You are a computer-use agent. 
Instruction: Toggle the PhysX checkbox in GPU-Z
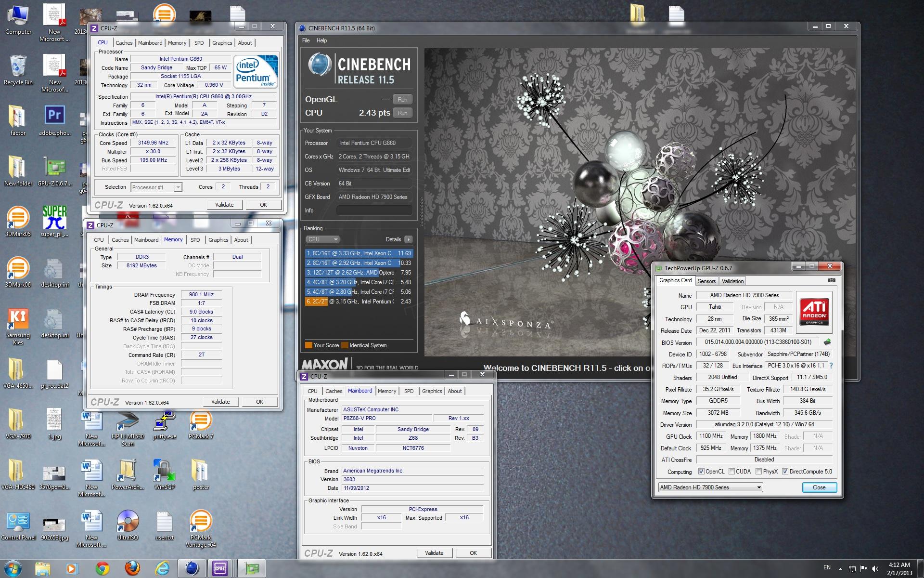point(758,472)
